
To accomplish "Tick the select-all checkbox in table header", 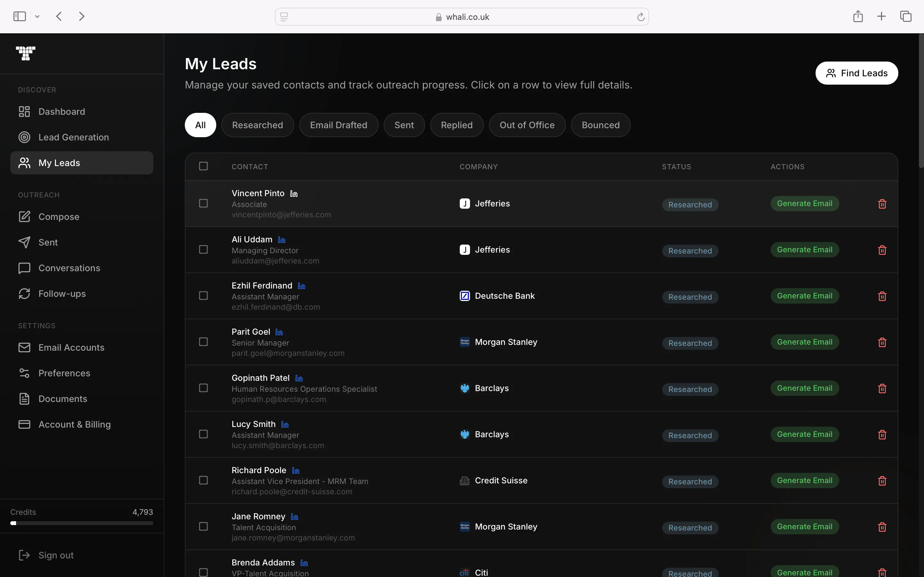I will pyautogui.click(x=203, y=166).
